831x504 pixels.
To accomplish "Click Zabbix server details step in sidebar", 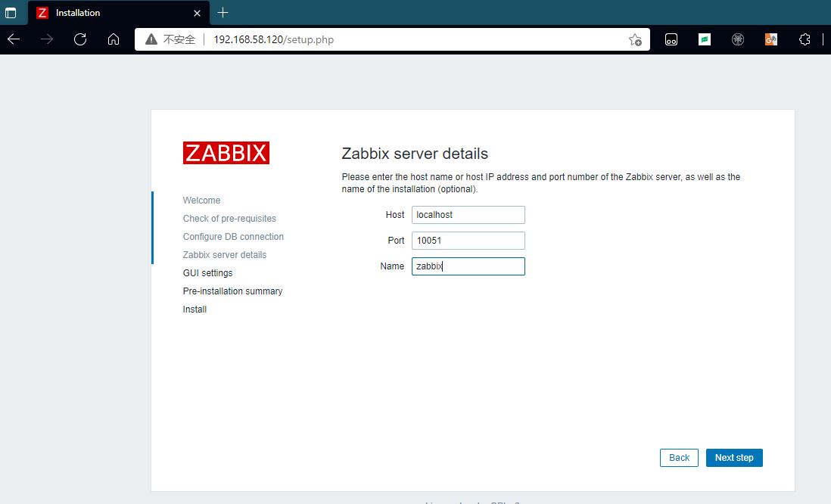I will click(x=225, y=255).
